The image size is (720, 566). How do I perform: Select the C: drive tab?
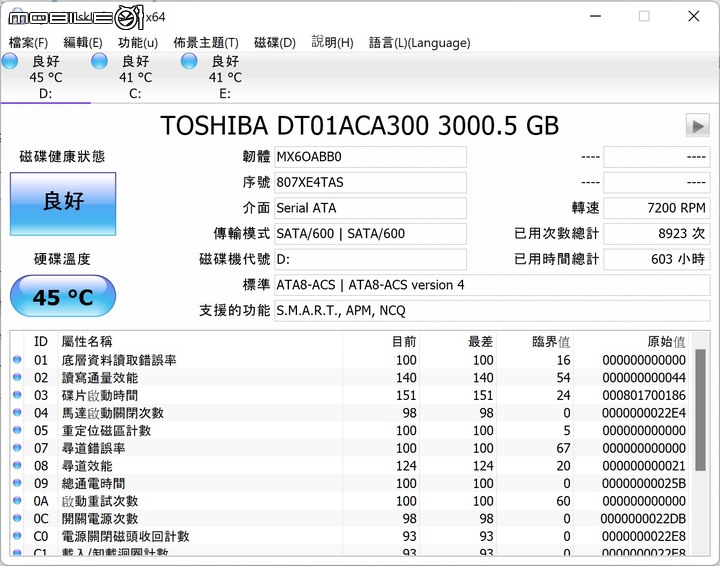point(135,77)
